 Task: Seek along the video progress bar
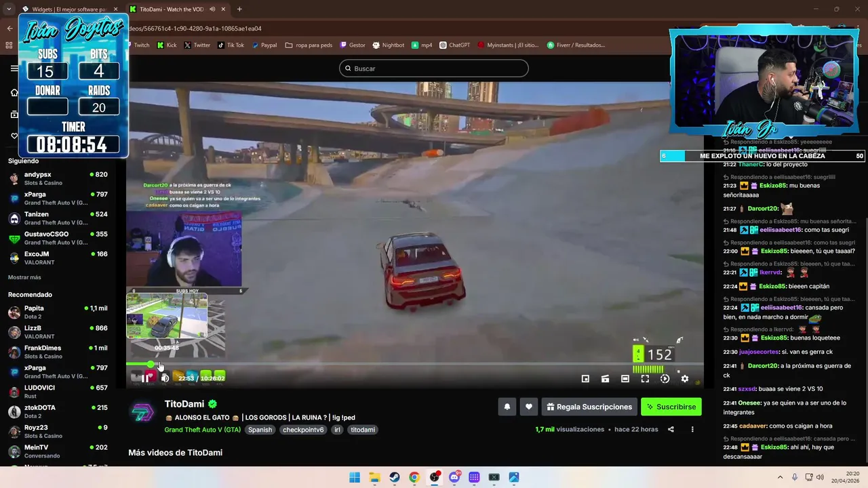pyautogui.click(x=414, y=365)
